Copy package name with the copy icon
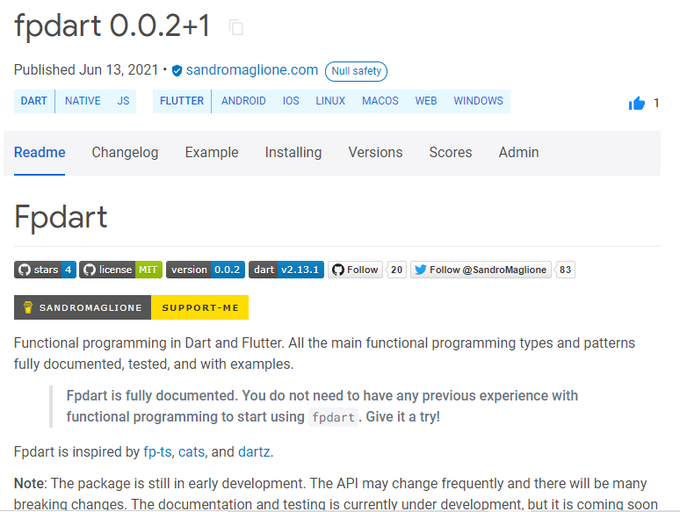Viewport: 680px width, 512px height. point(236,27)
